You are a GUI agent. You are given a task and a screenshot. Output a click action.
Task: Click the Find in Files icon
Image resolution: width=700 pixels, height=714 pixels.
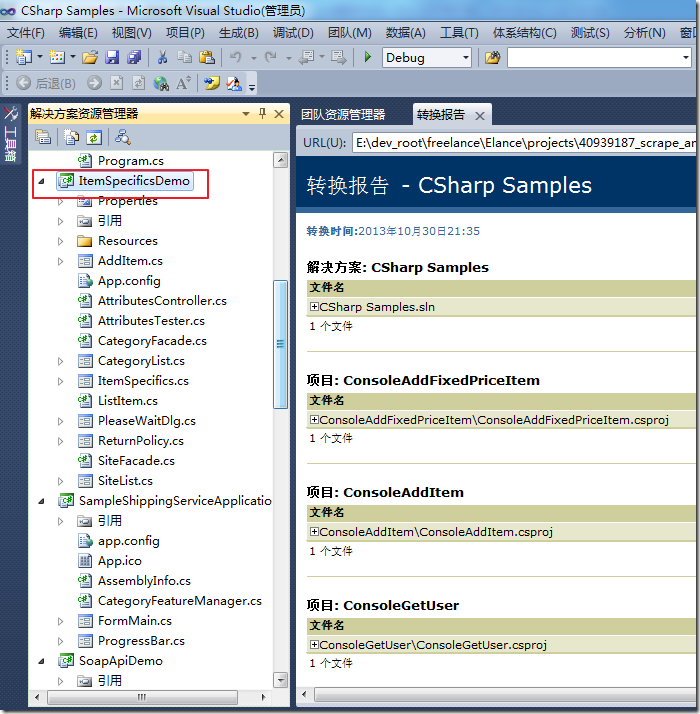(x=492, y=57)
